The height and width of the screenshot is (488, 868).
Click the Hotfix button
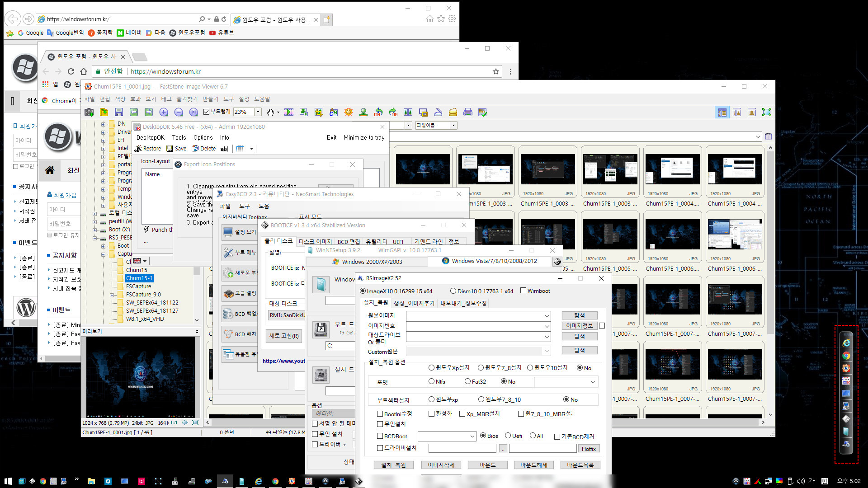point(589,449)
